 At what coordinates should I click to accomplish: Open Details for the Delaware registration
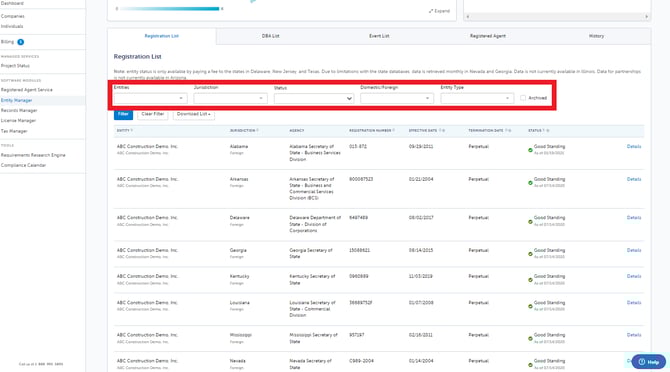(634, 218)
